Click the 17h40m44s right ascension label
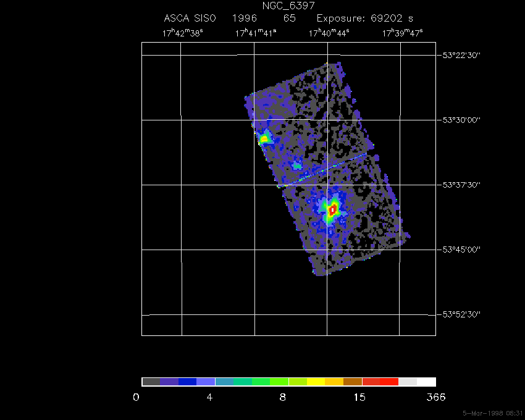 [329, 33]
